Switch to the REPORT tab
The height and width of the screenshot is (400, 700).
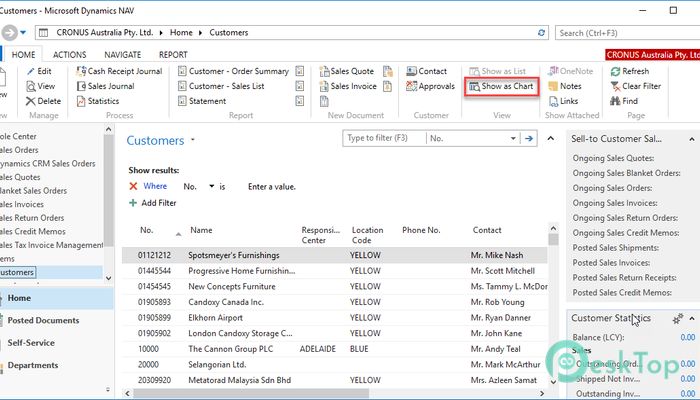pos(173,54)
